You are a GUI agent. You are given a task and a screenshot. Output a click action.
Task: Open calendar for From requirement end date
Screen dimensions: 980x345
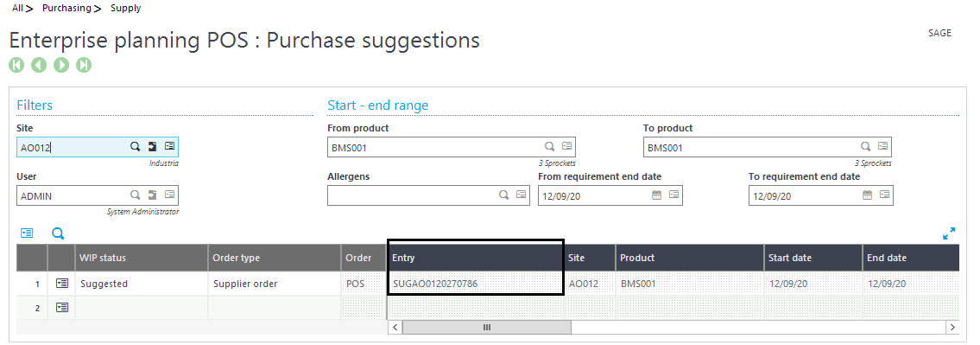click(656, 195)
